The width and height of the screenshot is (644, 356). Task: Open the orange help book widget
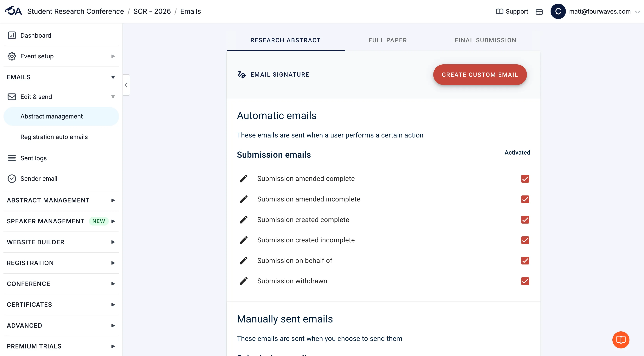621,340
